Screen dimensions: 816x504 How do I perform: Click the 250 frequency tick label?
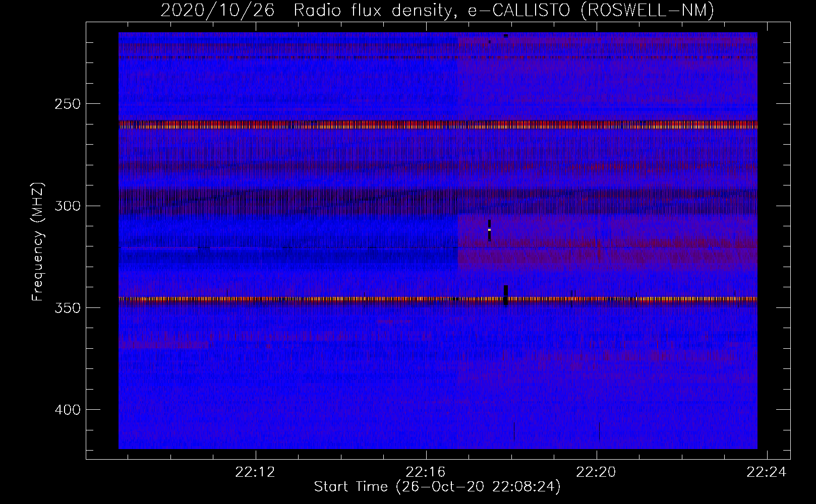68,104
